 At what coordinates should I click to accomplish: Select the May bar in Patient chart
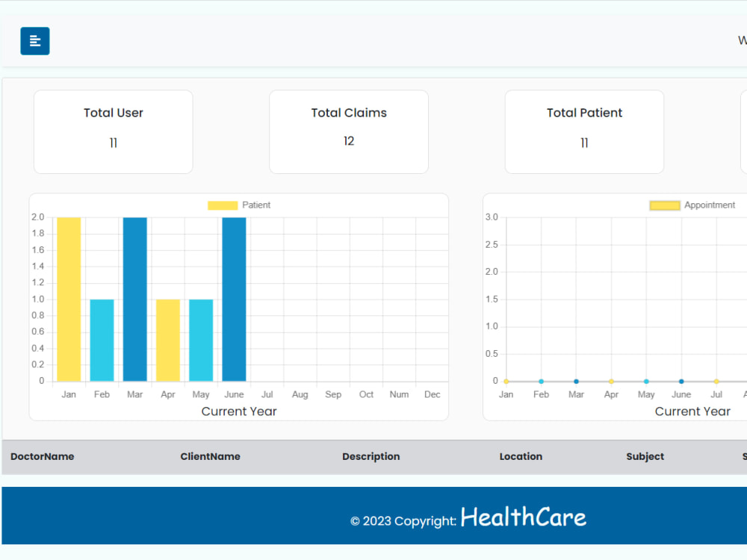201,340
